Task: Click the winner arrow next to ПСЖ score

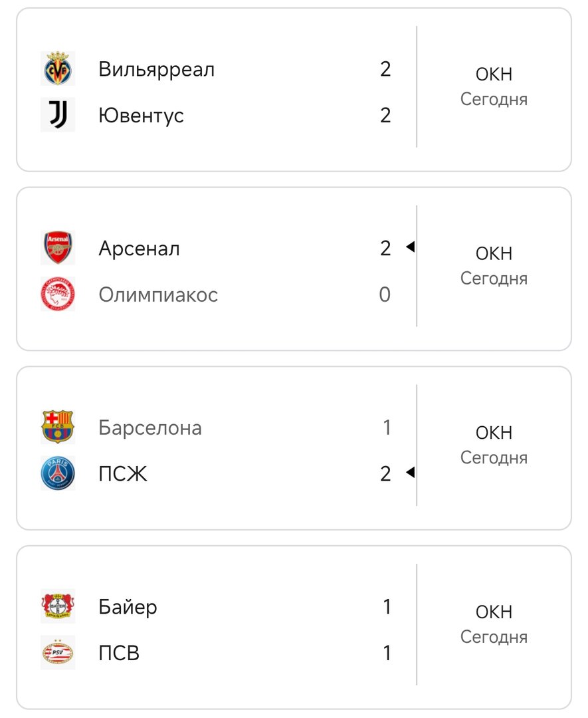Action: 410,473
